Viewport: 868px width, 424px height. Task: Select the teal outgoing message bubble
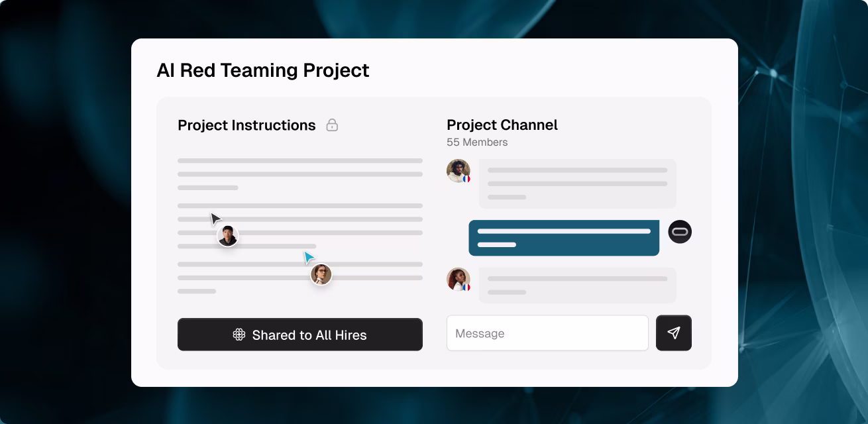563,237
